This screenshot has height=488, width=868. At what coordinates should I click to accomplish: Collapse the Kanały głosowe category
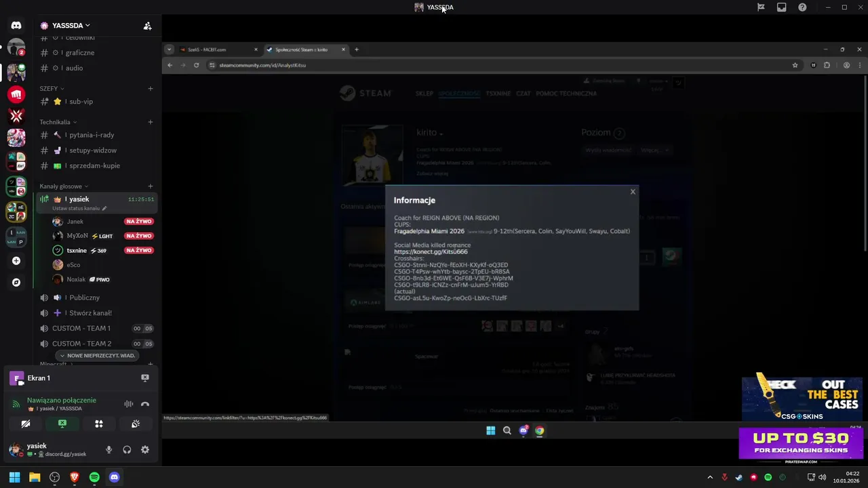[64, 186]
